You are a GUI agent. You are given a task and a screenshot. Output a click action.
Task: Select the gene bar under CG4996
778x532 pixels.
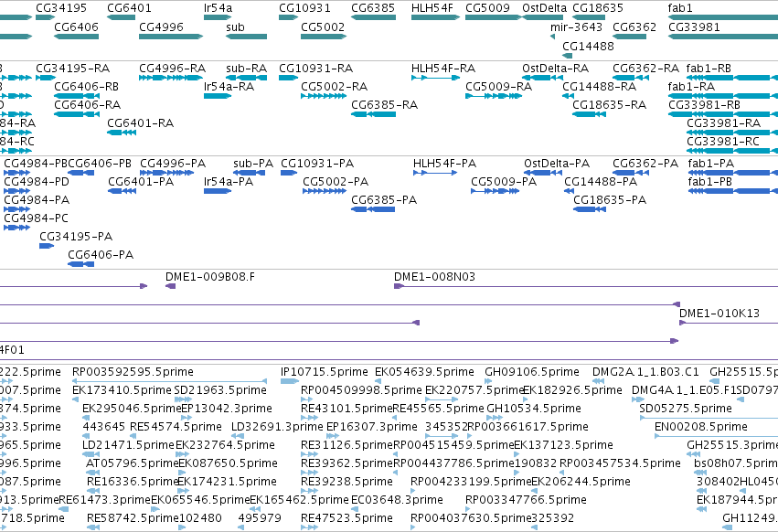click(171, 37)
